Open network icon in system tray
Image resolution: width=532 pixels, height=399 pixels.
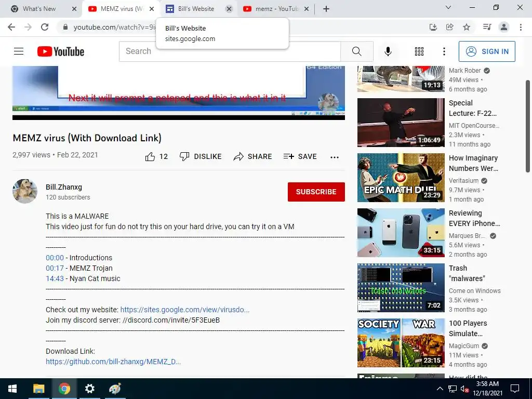coord(453,389)
